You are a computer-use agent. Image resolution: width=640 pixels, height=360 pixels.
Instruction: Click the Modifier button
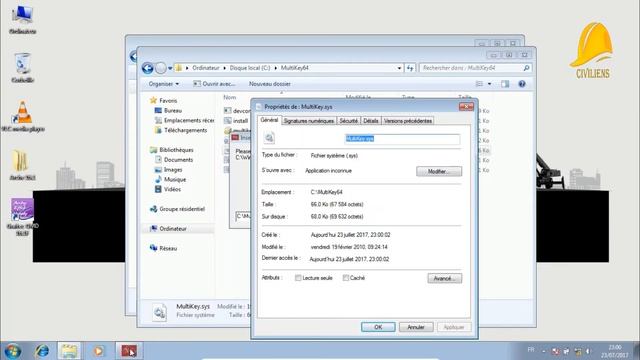point(439,171)
